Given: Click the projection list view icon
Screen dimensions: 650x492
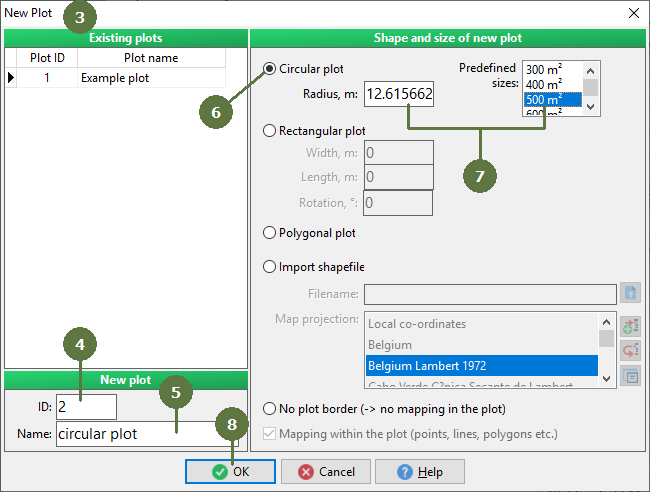Looking at the screenshot, I should pos(630,376).
